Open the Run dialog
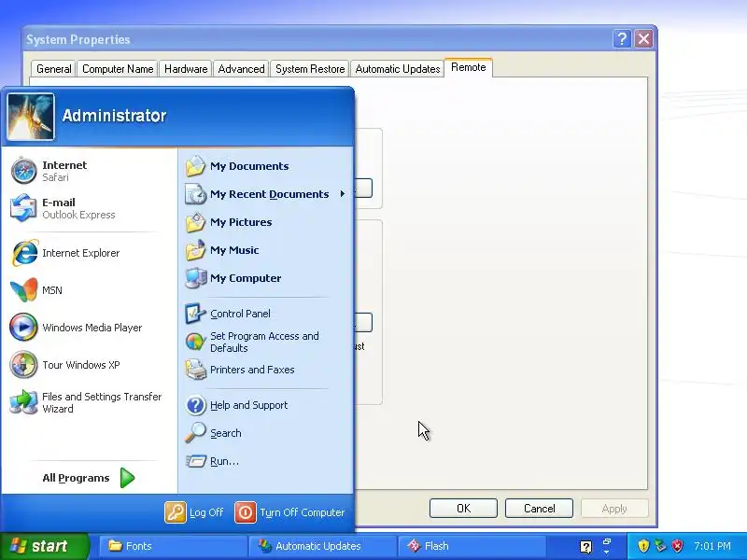 pos(265,461)
